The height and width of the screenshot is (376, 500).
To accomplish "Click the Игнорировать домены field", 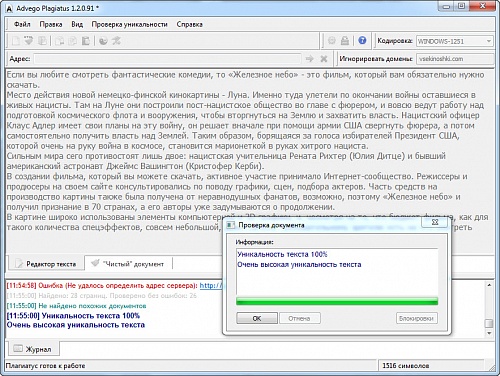I will point(455,59).
